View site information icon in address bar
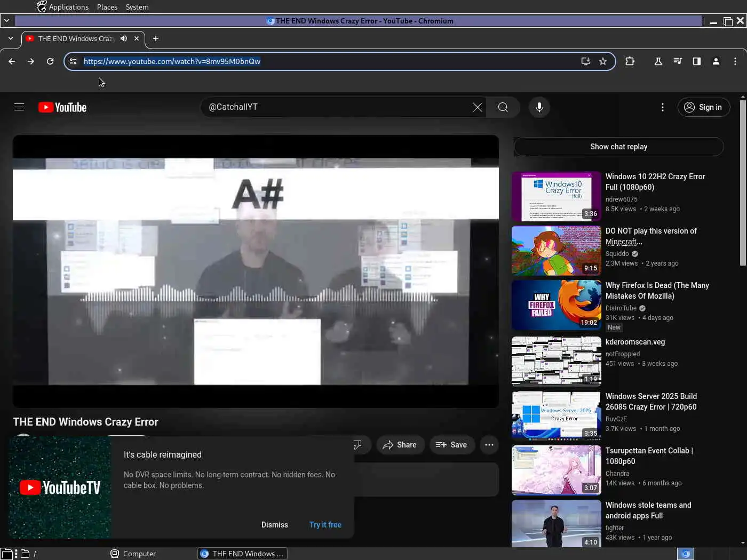747x560 pixels. pos(73,61)
